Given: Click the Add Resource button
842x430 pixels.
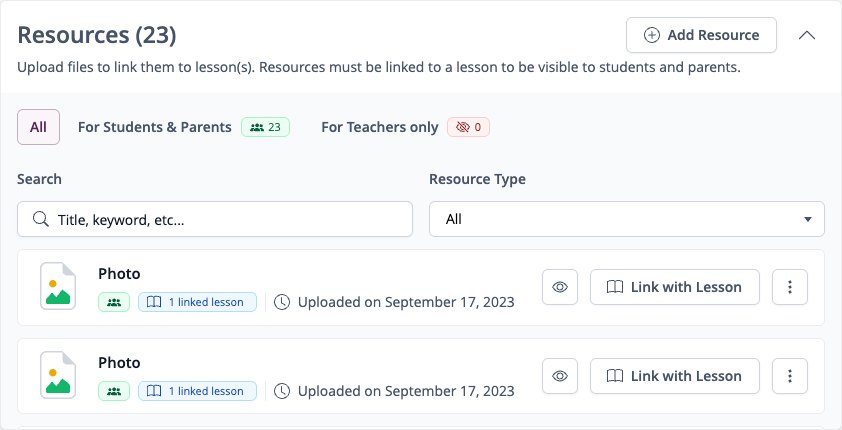Looking at the screenshot, I should [701, 35].
